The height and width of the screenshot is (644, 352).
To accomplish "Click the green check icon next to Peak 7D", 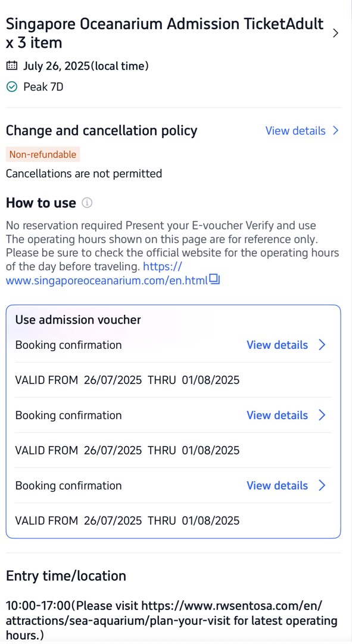I will [12, 86].
